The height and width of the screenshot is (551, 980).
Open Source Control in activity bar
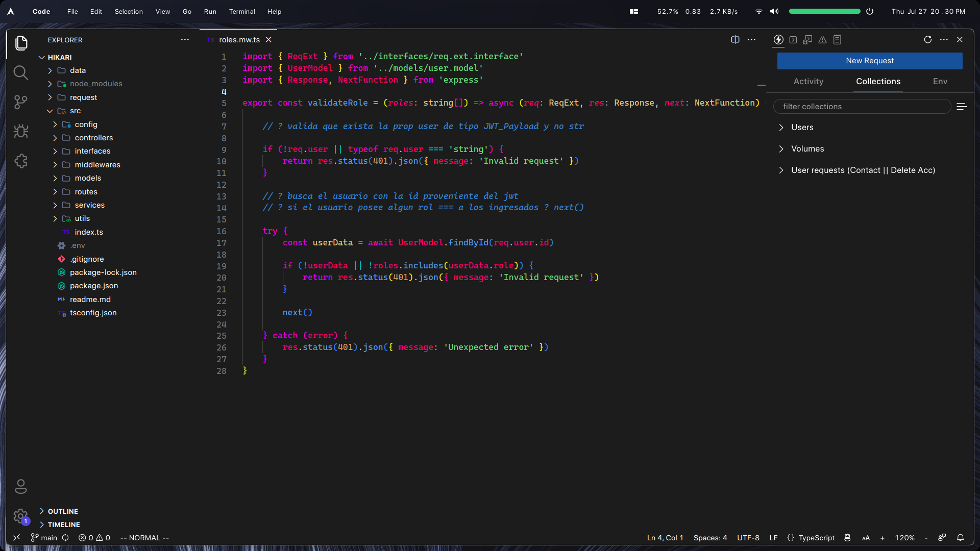tap(21, 102)
